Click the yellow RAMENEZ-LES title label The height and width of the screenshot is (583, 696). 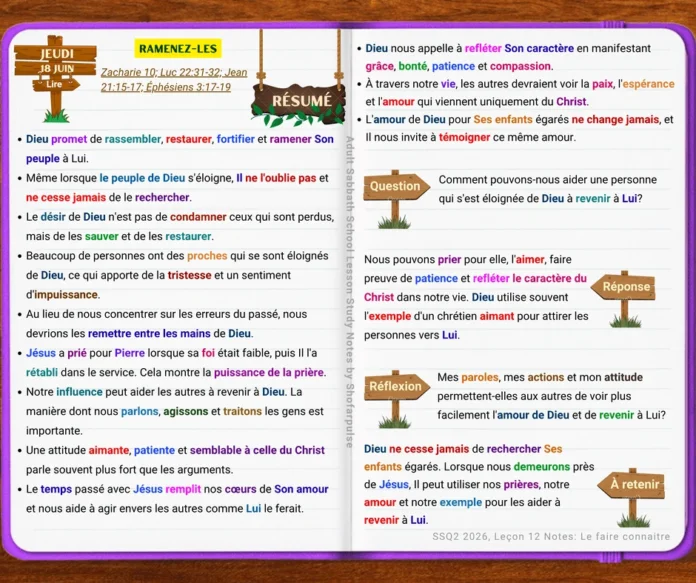point(178,49)
